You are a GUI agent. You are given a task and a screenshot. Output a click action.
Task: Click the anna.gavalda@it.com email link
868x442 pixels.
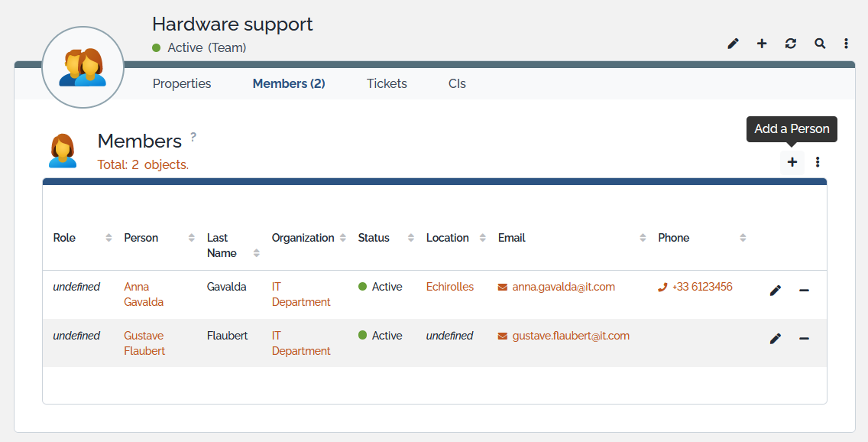[563, 287]
